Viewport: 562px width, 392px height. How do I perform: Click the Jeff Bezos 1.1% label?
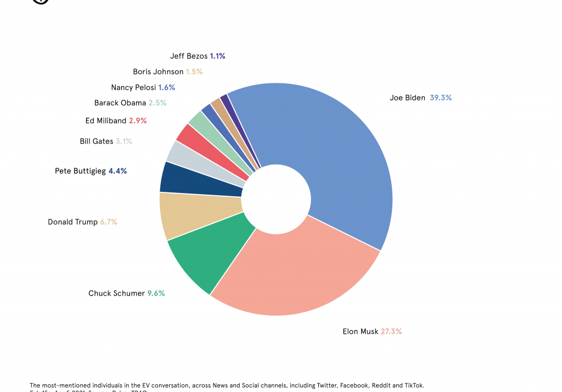[198, 56]
